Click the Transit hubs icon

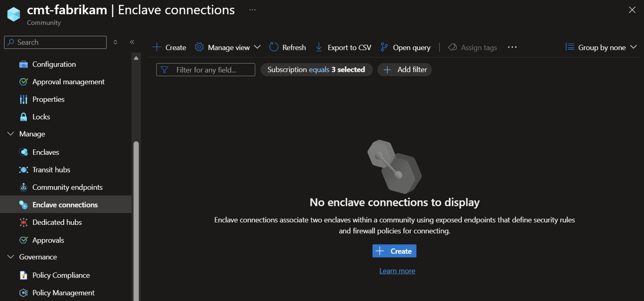click(x=24, y=170)
